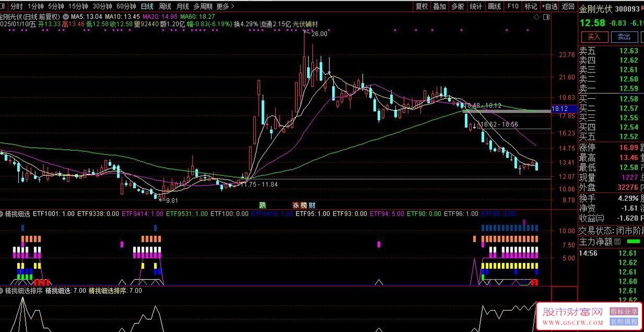Select the 30分钟 period tab
The width and height of the screenshot is (644, 332).
coord(102,6)
